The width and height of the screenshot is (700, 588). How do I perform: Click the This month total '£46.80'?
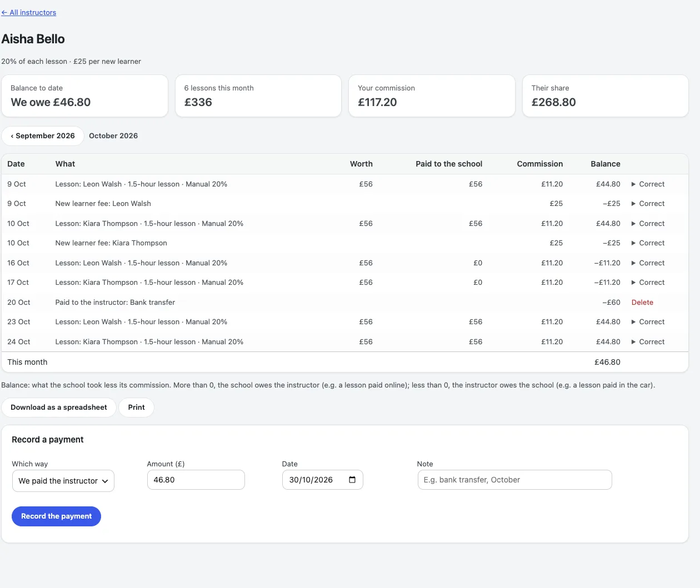coord(607,363)
